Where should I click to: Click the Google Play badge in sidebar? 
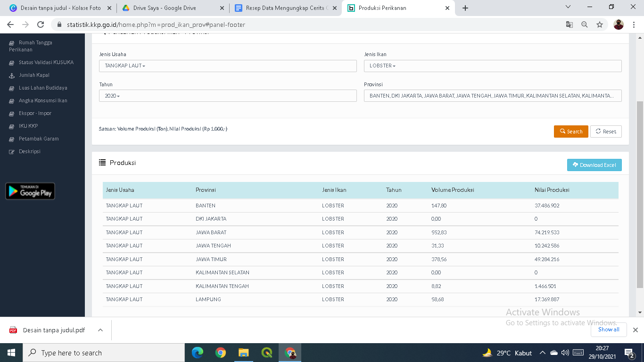click(30, 191)
